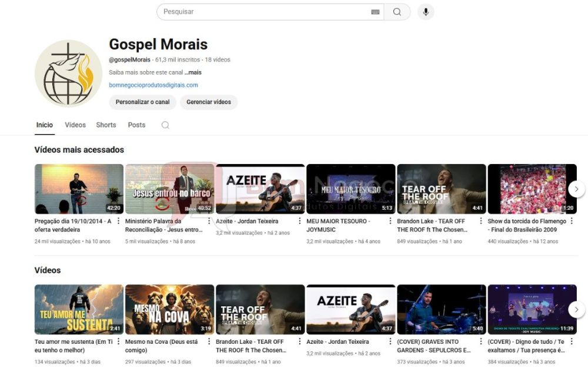The height and width of the screenshot is (392, 588).
Task: Open MEU MAIOR TESOURO - JOYMUSIC title link
Action: (x=338, y=225)
